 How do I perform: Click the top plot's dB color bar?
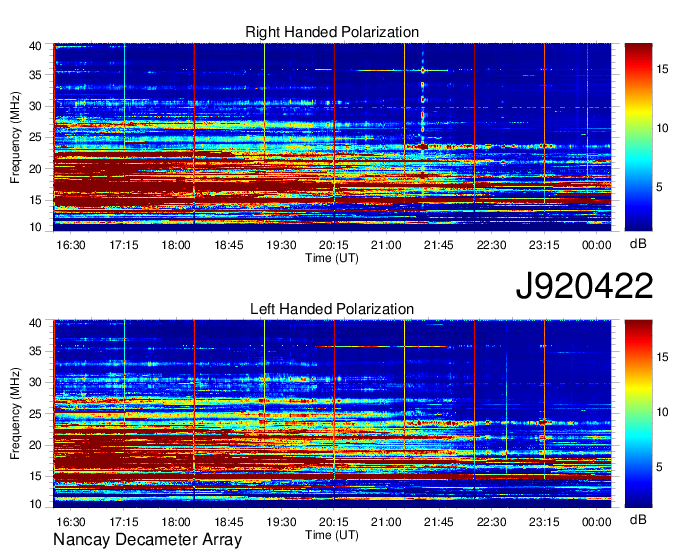pyautogui.click(x=638, y=137)
